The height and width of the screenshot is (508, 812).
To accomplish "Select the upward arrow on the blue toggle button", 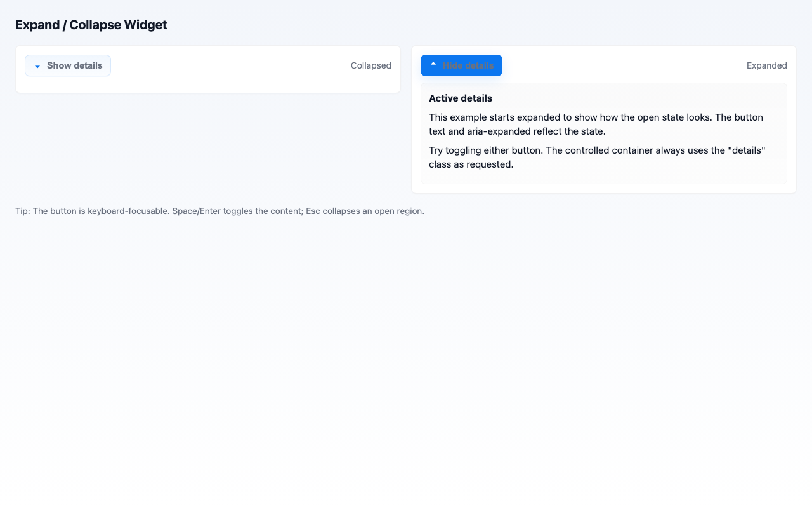I will [433, 64].
